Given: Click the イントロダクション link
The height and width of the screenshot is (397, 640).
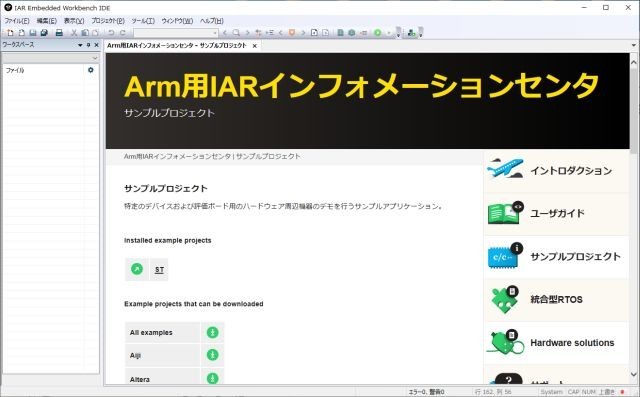Looking at the screenshot, I should click(x=571, y=171).
